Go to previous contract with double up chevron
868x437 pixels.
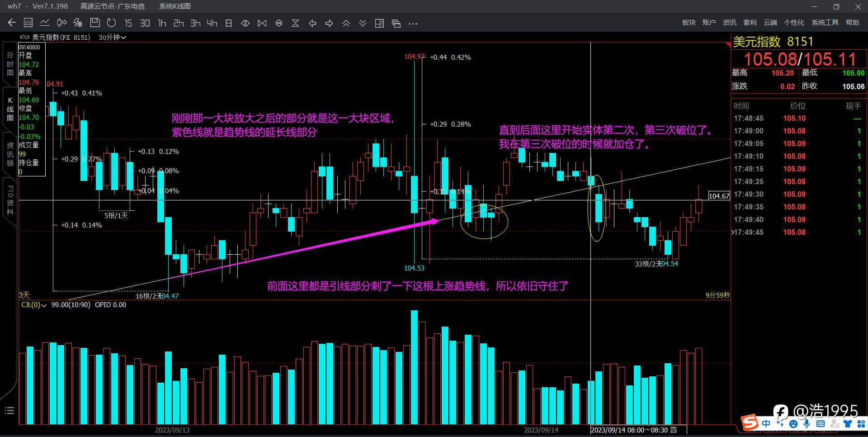coord(346,23)
